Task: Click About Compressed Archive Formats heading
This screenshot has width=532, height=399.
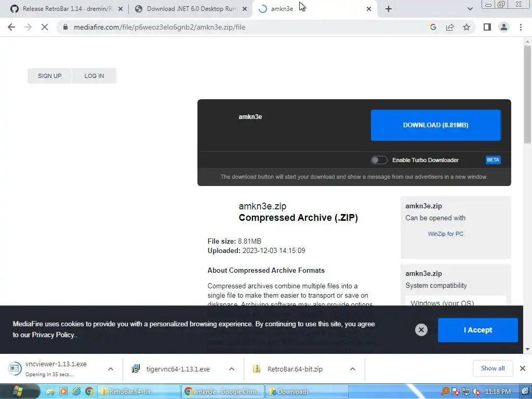Action: click(266, 270)
